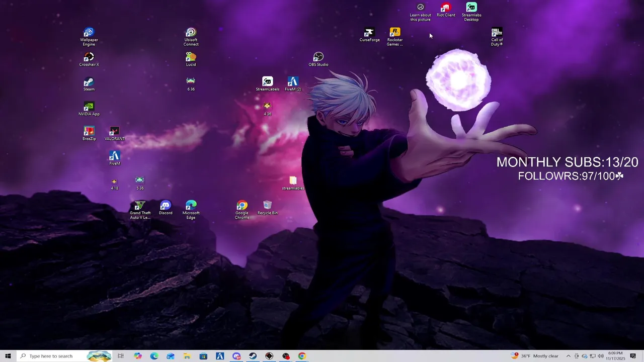Open the volume control in system tray
644x362 pixels.
coord(601,356)
